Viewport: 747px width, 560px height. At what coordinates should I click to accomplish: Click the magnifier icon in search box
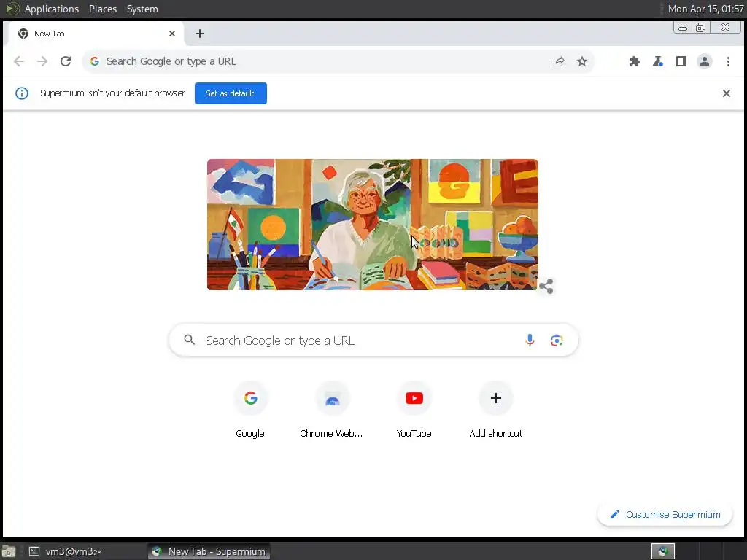190,340
